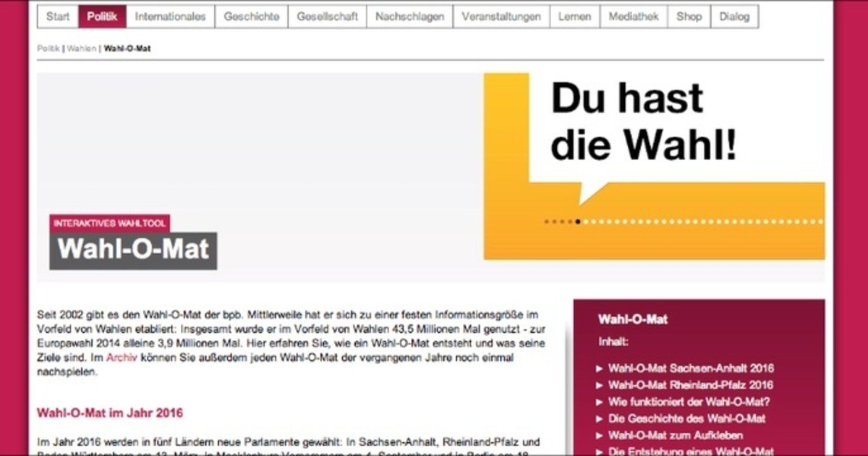Select the active black slider dot

578,221
